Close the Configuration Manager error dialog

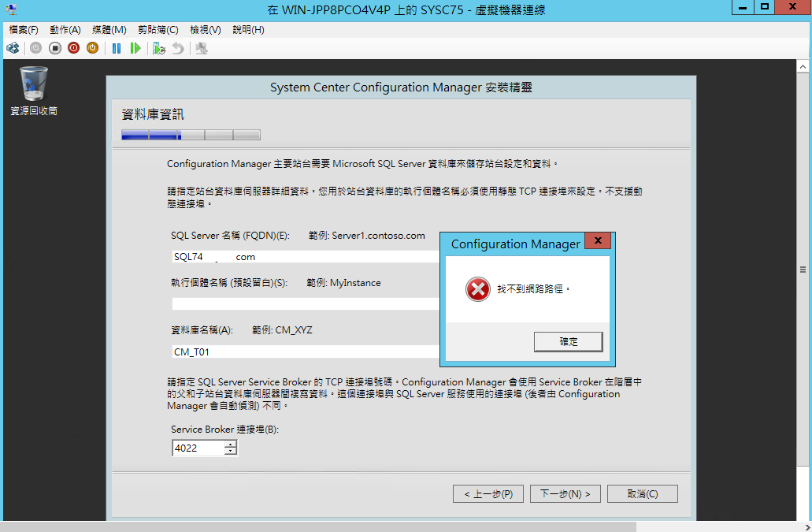pyautogui.click(x=598, y=240)
